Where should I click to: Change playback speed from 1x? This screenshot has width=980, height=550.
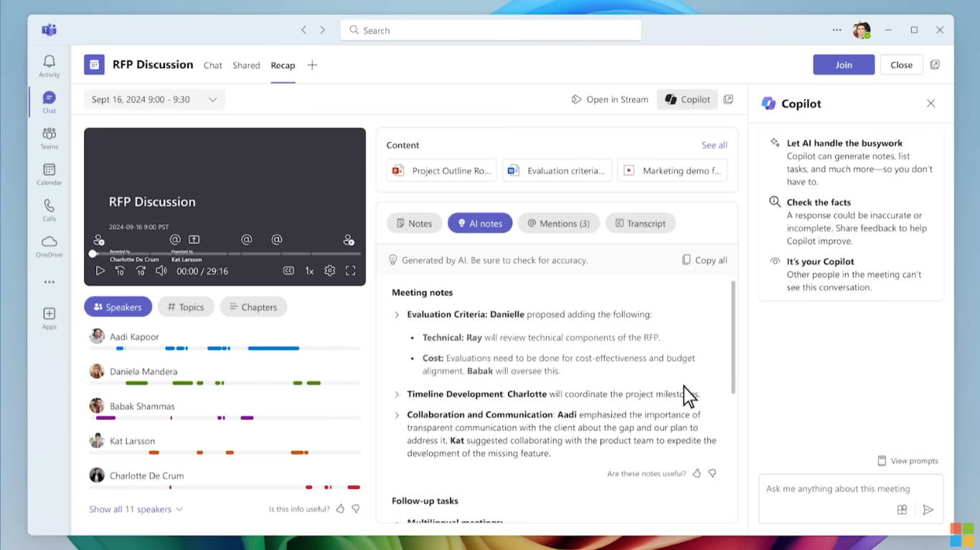309,271
